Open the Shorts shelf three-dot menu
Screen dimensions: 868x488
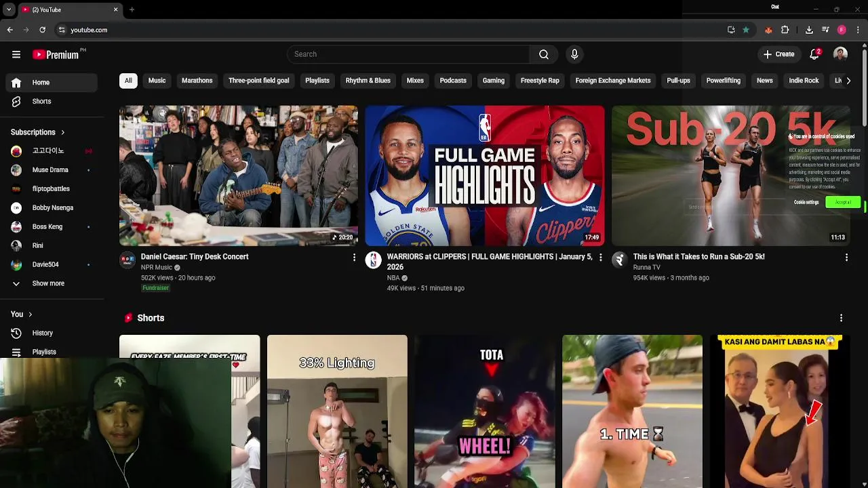pyautogui.click(x=841, y=318)
